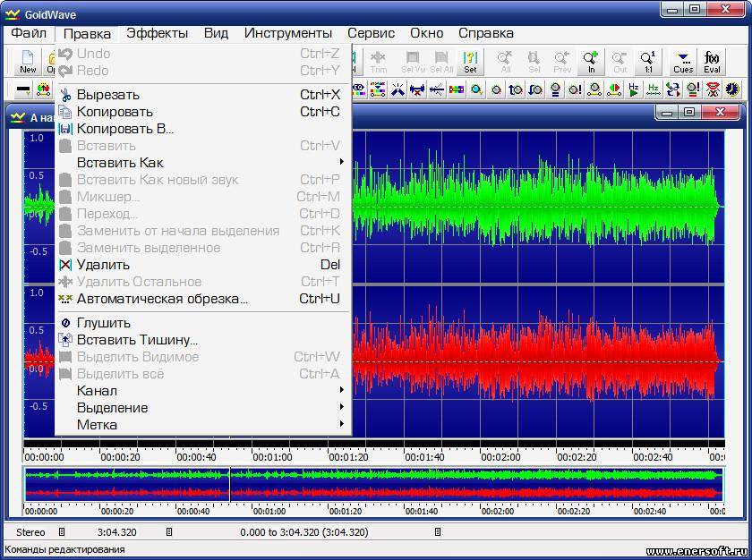Open the Инструменты menu
752x560 pixels.
tap(287, 33)
